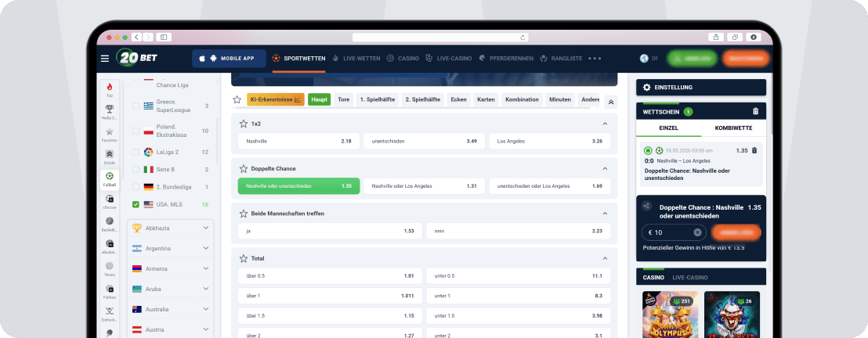868x338 pixels.
Task: Check the Greece SuperLeague checkbox
Action: [136, 106]
